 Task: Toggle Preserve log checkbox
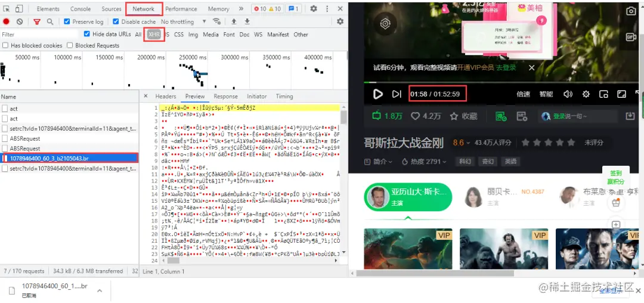tap(67, 21)
